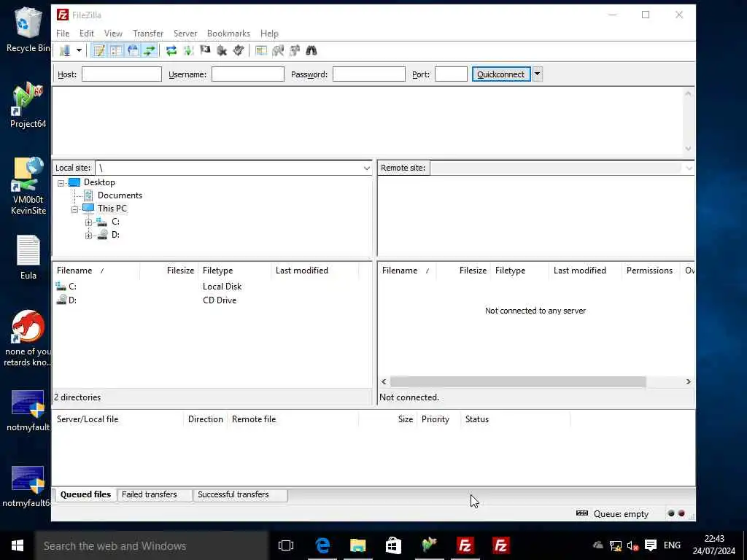747x560 pixels.
Task: Open the Site Manager dropdown arrow
Action: point(79,50)
